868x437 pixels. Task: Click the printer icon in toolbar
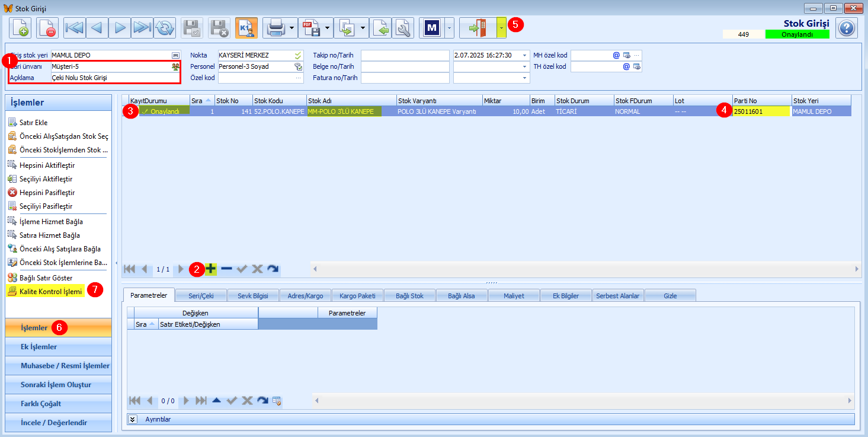(x=275, y=28)
